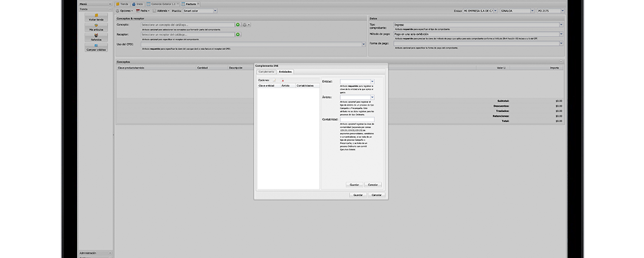
Task: Expand the Plantilla Smart color dropdown
Action: [x=214, y=11]
